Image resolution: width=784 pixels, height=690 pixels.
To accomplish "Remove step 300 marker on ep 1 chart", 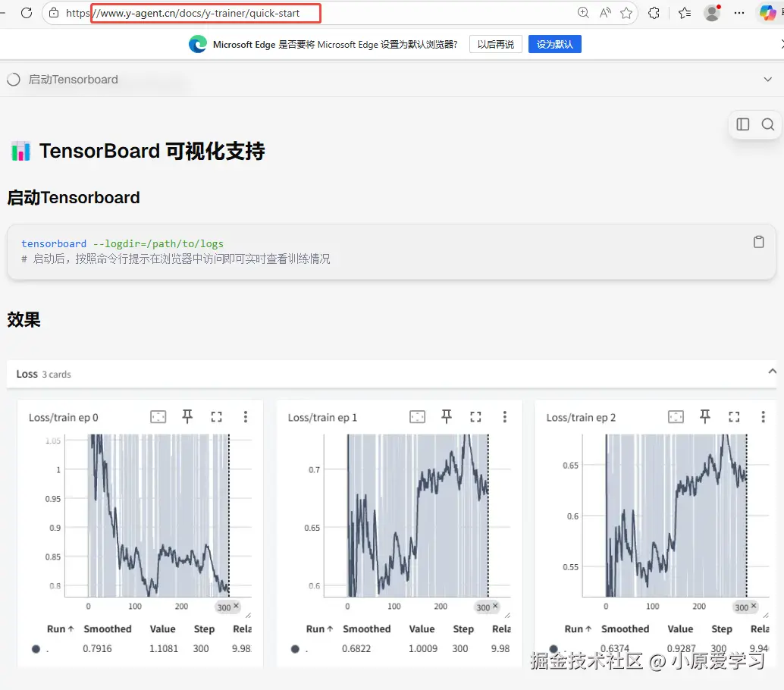I will pos(496,606).
